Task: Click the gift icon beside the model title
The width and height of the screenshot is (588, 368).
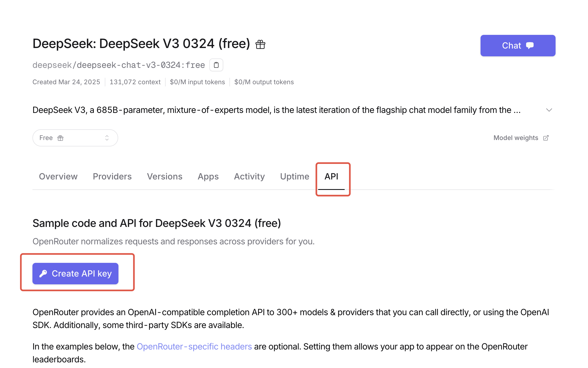Action: pyautogui.click(x=260, y=44)
